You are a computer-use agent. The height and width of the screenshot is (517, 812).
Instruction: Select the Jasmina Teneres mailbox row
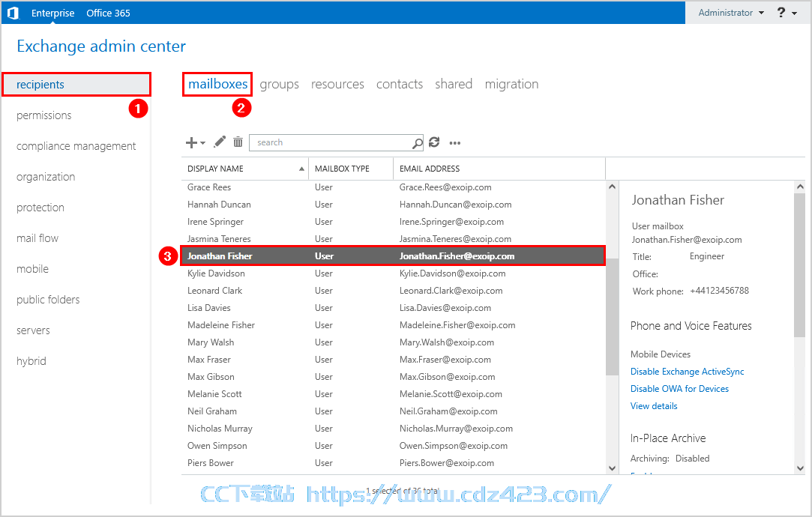[x=393, y=238]
